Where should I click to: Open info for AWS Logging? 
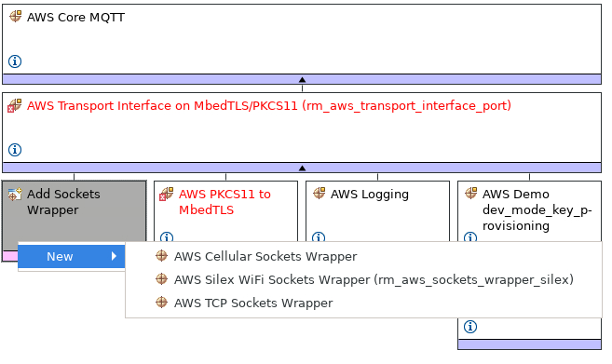319,236
